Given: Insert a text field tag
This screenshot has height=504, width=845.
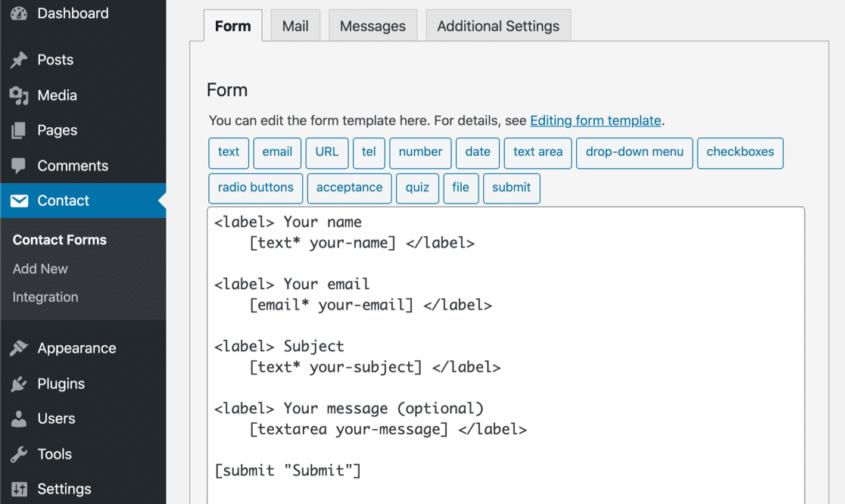Looking at the screenshot, I should 229,153.
